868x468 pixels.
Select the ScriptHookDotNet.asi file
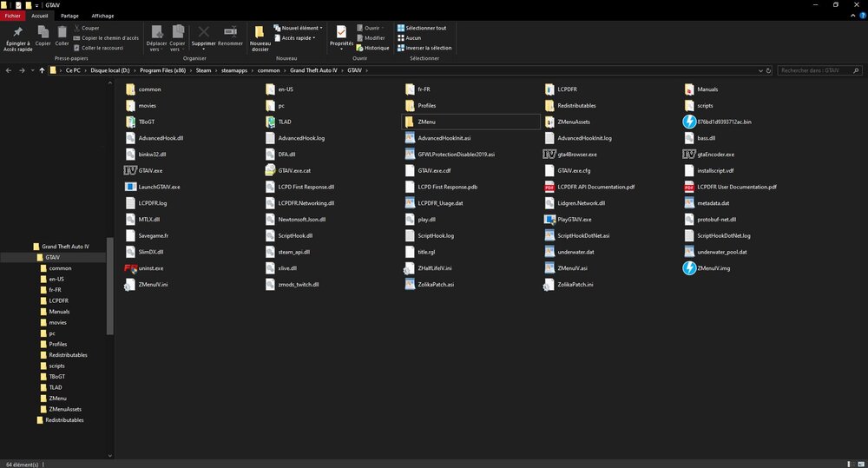click(577, 235)
